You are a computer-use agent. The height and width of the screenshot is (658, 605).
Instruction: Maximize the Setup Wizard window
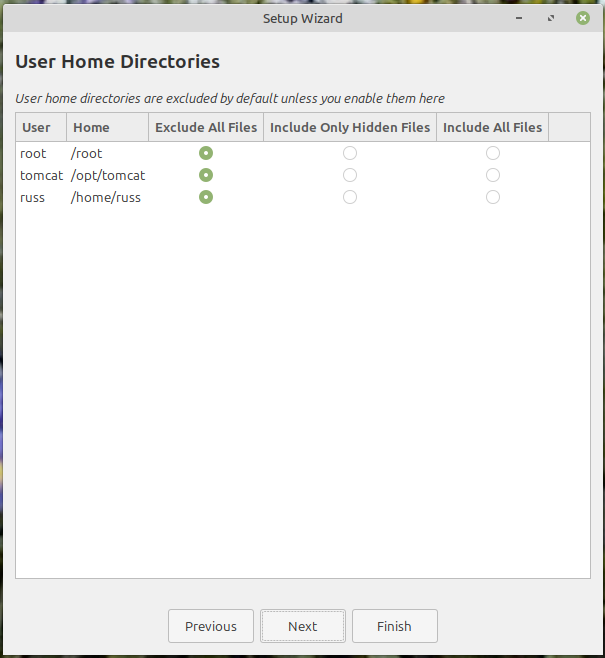click(x=551, y=18)
